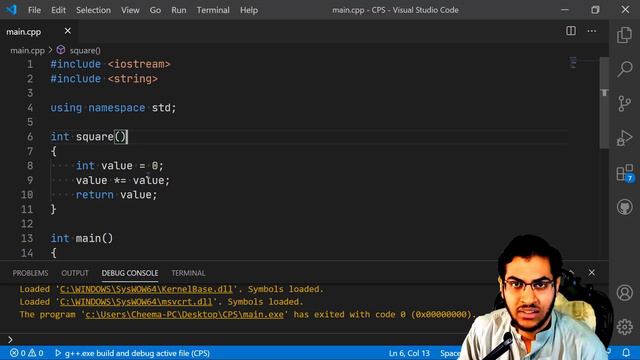This screenshot has height=360, width=640.
Task: Open the File menu
Action: (x=34, y=10)
